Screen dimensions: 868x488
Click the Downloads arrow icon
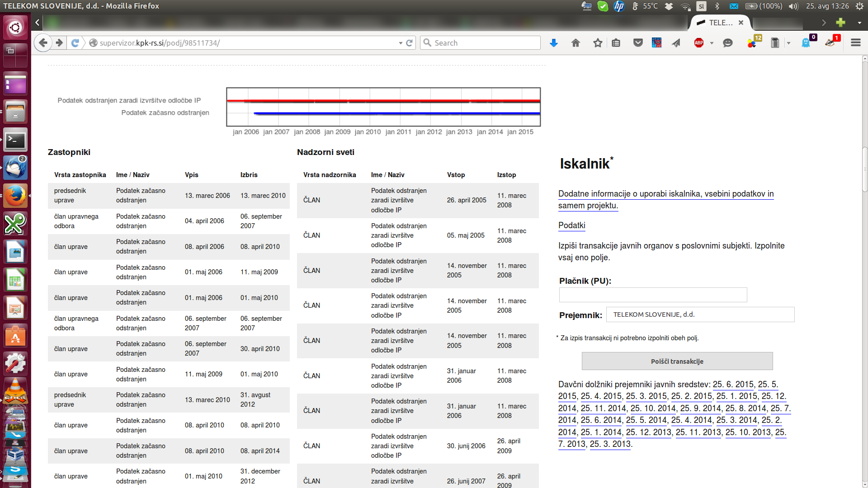[553, 43]
